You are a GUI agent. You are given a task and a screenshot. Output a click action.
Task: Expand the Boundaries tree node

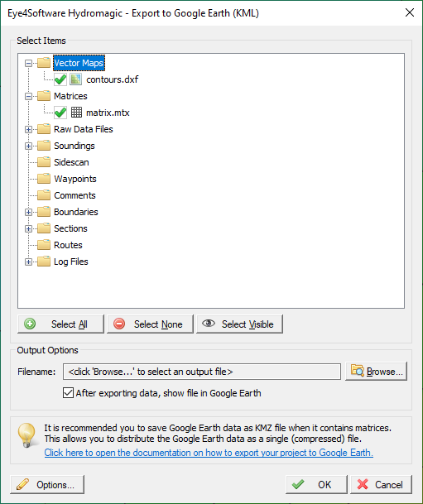click(x=29, y=212)
